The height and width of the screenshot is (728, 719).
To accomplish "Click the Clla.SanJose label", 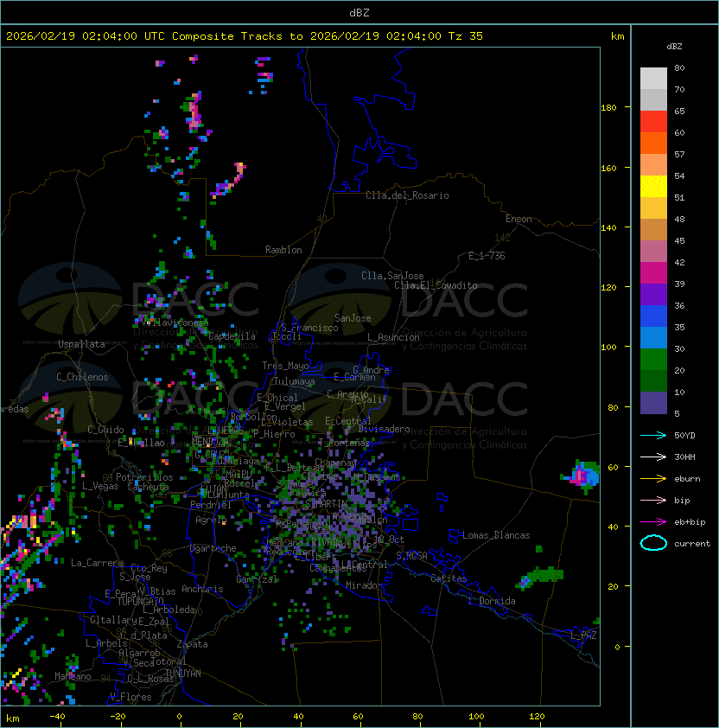I will coord(392,276).
